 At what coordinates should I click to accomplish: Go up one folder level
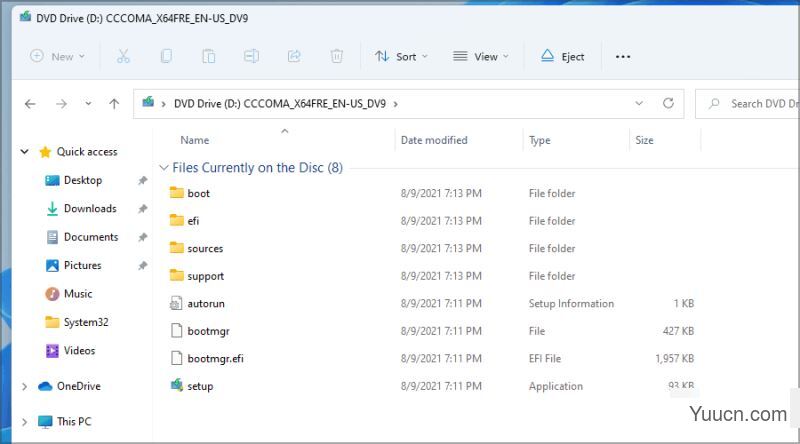[x=114, y=104]
